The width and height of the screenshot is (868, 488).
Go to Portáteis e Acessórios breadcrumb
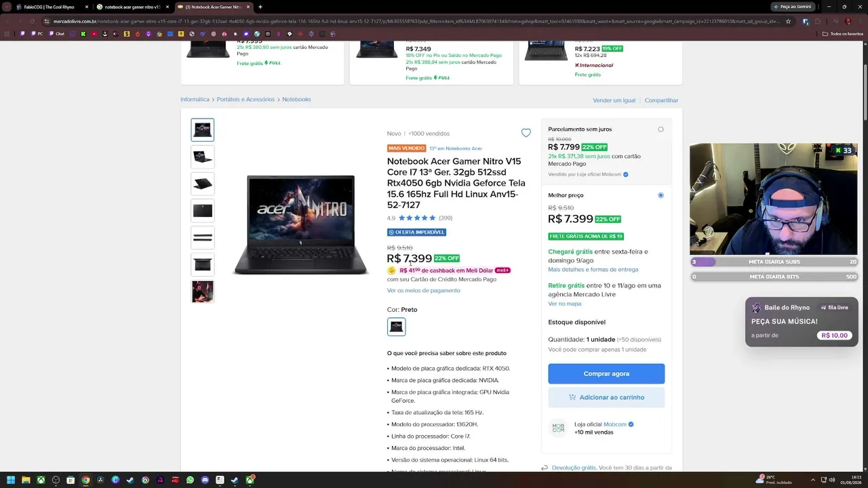coord(245,100)
